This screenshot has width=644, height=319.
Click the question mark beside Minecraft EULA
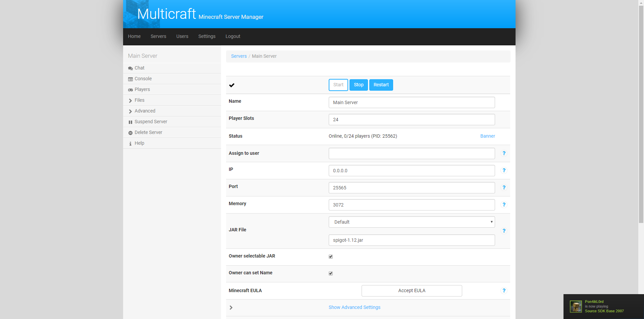(x=504, y=290)
